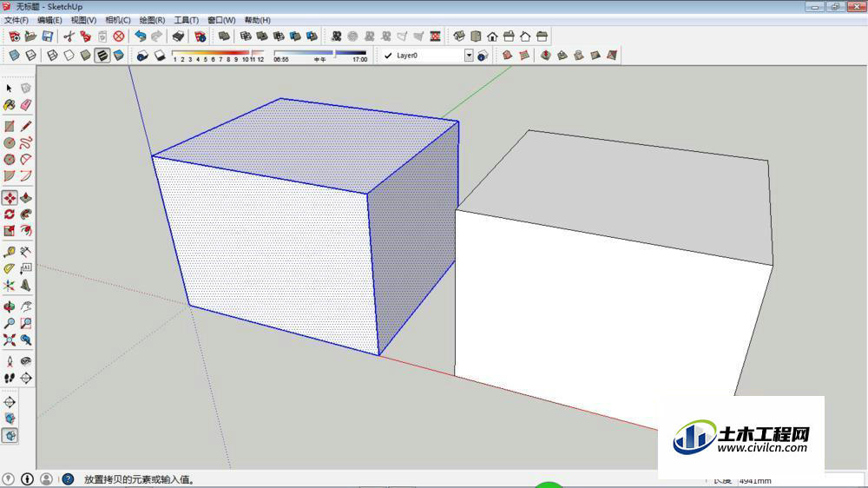Screen dimensions: 868x488
Task: Switch to Iso house view
Action: coord(459,36)
